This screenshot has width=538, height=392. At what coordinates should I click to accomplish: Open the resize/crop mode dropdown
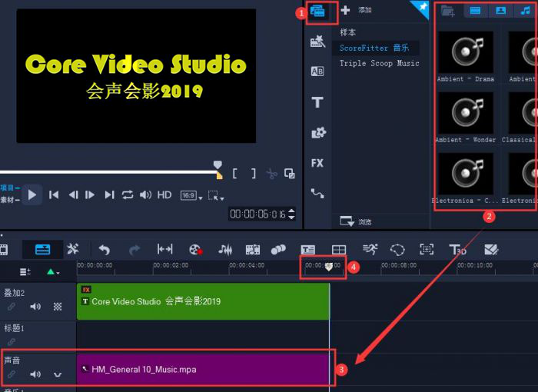(216, 196)
